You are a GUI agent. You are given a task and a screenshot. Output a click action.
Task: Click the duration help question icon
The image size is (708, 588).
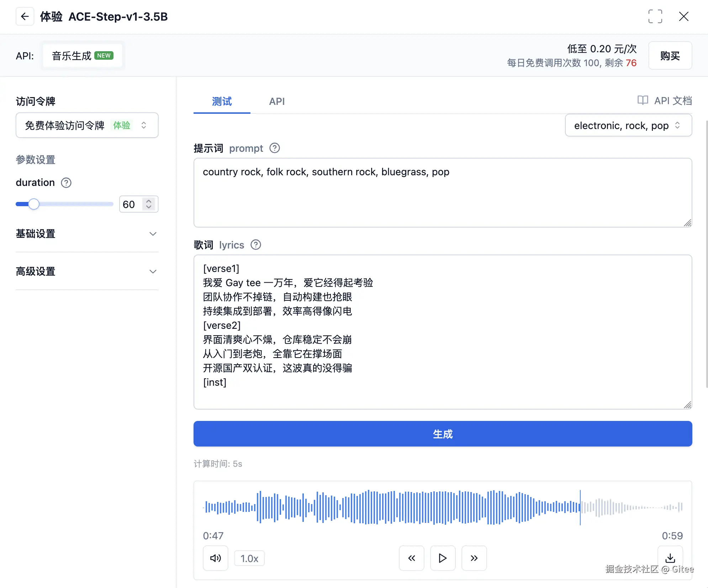(x=66, y=183)
